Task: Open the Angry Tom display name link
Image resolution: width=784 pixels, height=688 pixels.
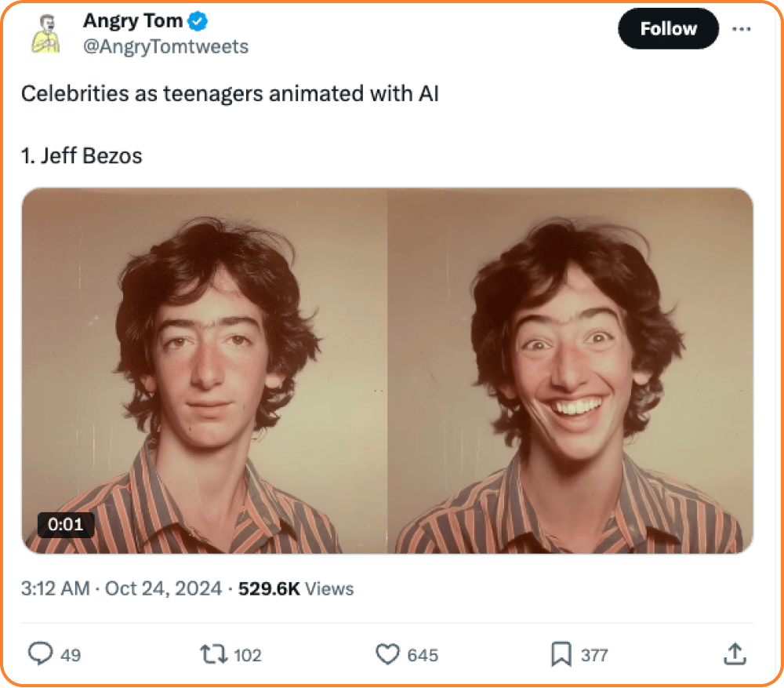Action: (133, 21)
